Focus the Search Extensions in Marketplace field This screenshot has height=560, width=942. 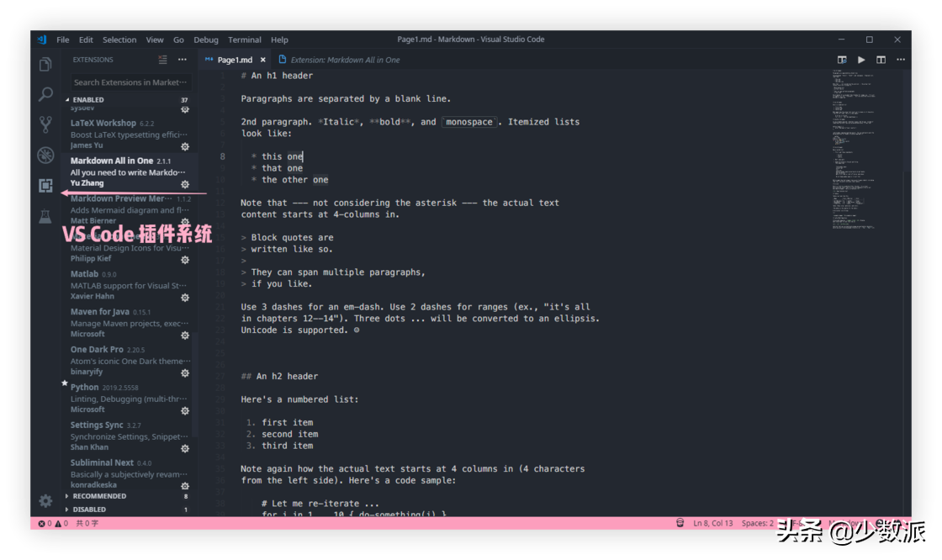[130, 82]
